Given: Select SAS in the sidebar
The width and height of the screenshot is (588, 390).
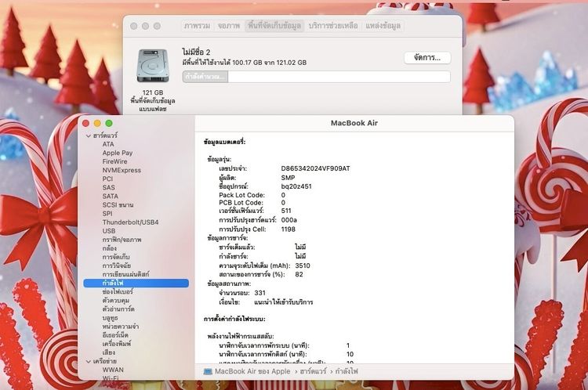Looking at the screenshot, I should [x=108, y=187].
